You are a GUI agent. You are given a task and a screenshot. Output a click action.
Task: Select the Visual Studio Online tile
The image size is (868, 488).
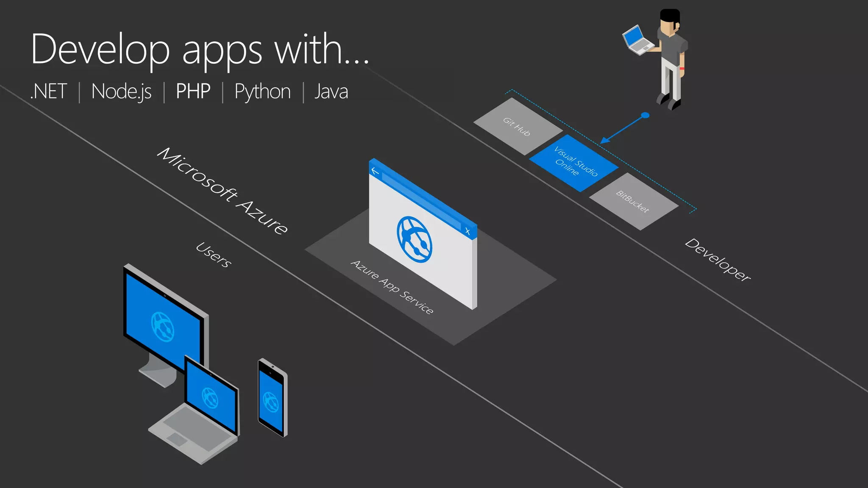[573, 163]
